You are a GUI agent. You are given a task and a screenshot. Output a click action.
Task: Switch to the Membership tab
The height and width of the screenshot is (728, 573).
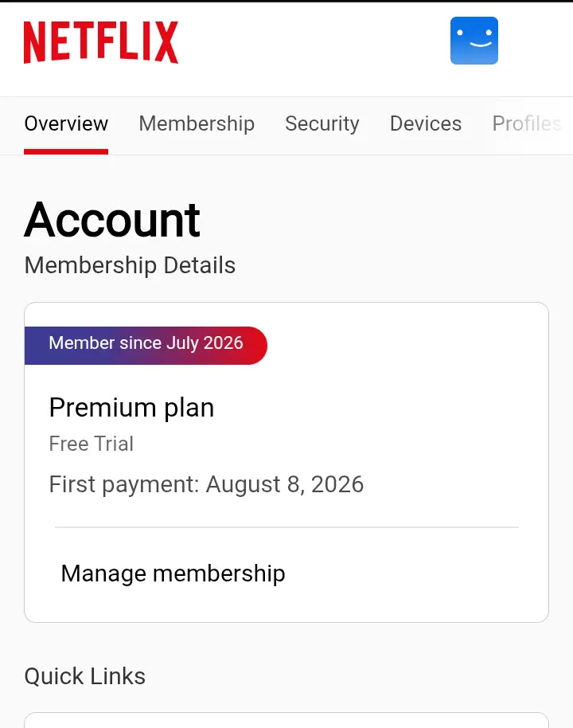[197, 123]
